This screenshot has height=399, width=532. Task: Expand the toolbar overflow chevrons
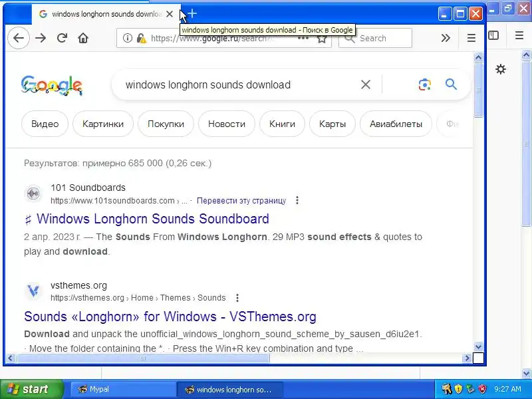[x=446, y=38]
